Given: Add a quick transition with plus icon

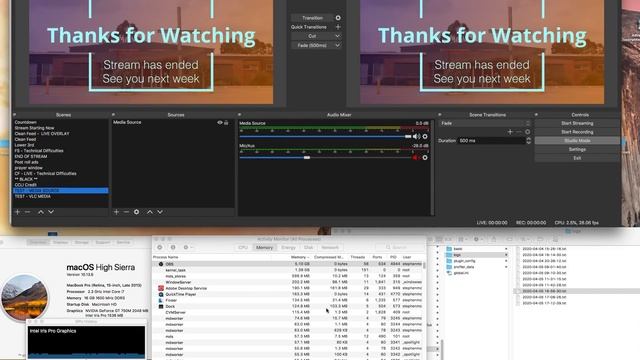Looking at the screenshot, I should point(338,27).
